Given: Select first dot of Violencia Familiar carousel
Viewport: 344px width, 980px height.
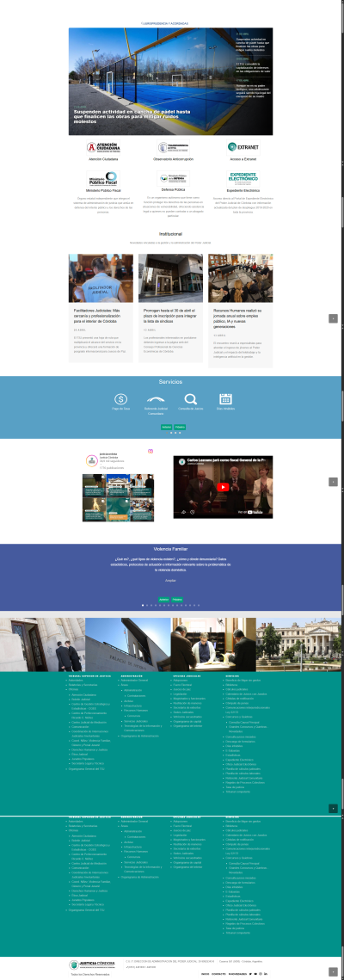Looking at the screenshot, I should pos(143,605).
